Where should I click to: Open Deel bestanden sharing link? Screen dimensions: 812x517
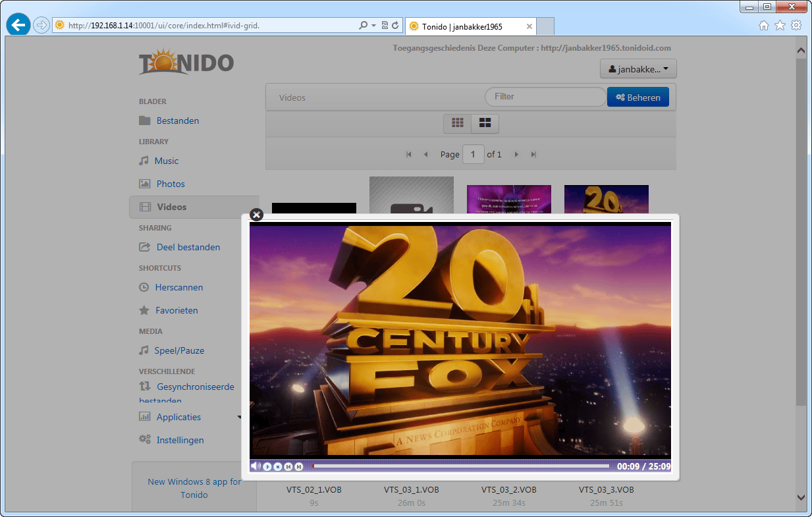click(188, 247)
